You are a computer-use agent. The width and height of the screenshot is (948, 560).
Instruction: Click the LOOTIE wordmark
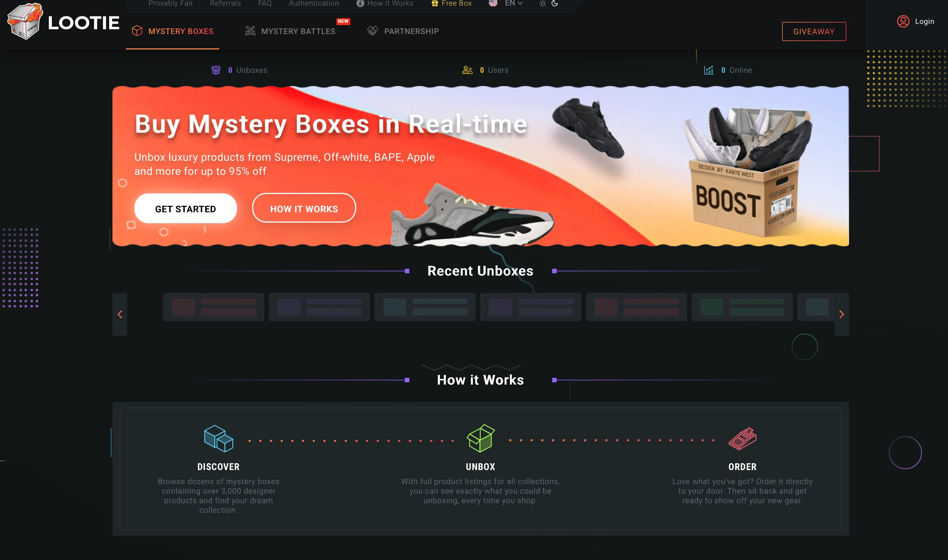83,23
